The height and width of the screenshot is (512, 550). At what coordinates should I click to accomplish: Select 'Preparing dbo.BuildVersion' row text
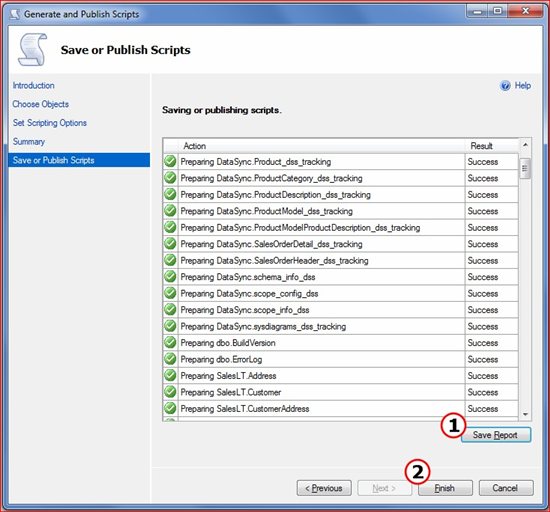(x=228, y=343)
